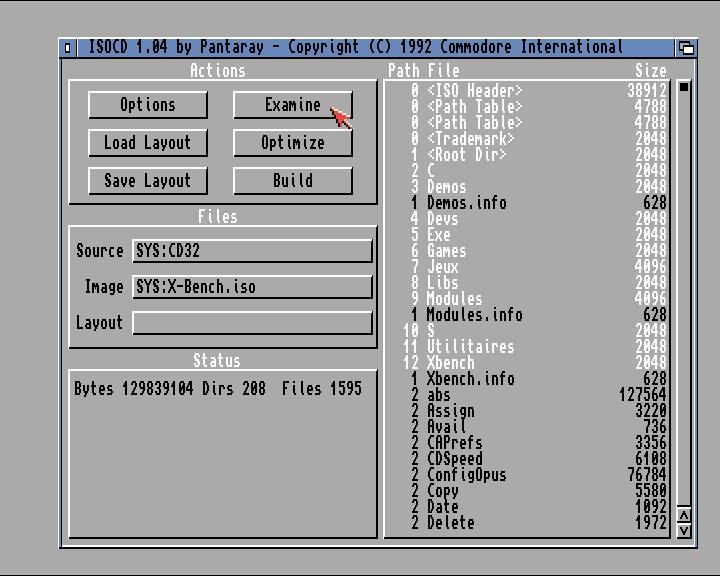
Task: Click the list scroll up arrow
Action: [x=684, y=515]
